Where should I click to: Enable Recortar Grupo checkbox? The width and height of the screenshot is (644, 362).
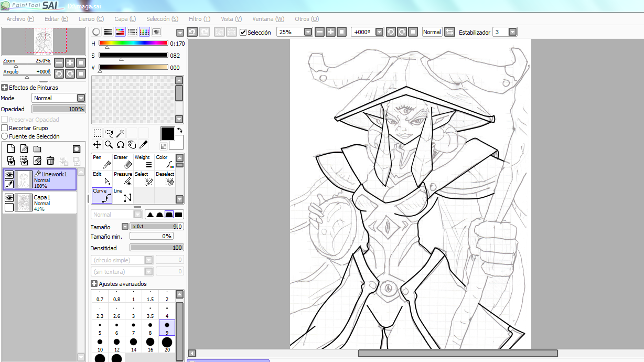click(x=5, y=128)
